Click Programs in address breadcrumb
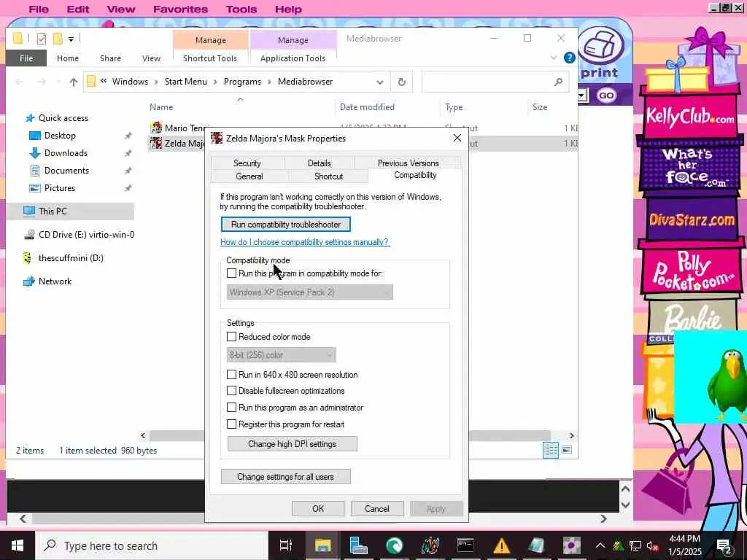Screen dimensions: 747x560 [242, 82]
